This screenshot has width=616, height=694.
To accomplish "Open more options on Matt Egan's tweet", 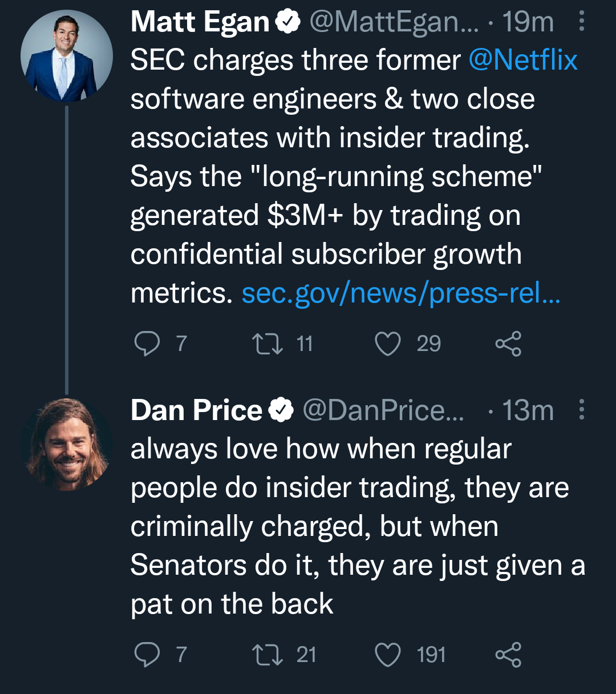I will tap(581, 22).
